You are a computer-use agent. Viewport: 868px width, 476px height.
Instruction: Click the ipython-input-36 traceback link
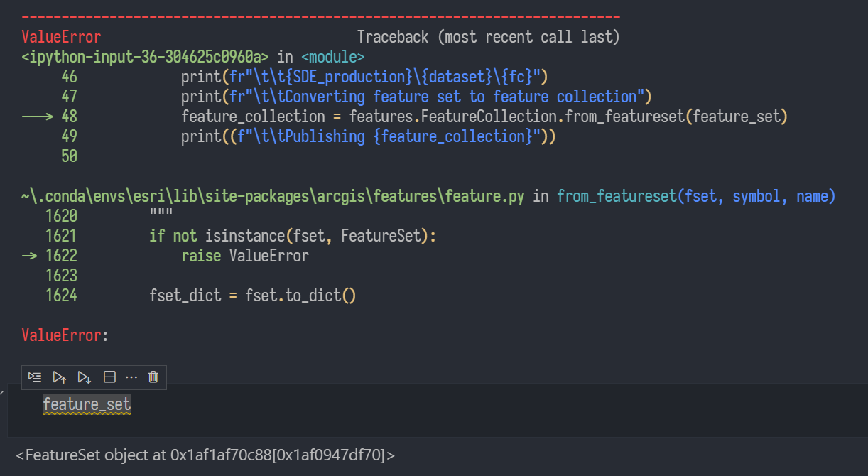[146, 56]
